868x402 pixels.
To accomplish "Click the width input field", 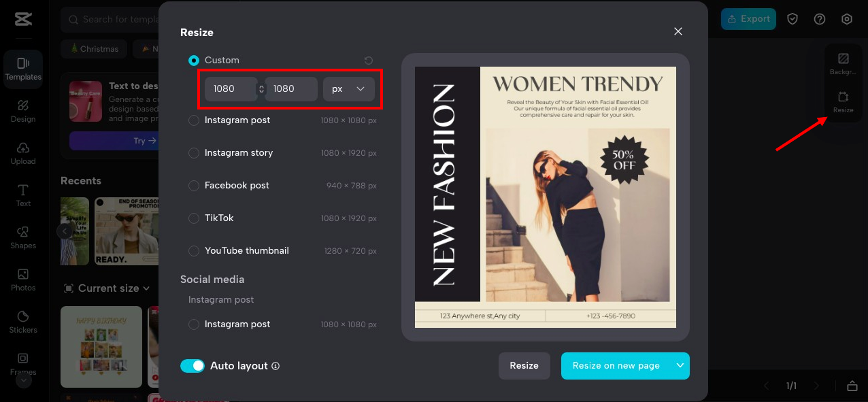I will tap(231, 89).
